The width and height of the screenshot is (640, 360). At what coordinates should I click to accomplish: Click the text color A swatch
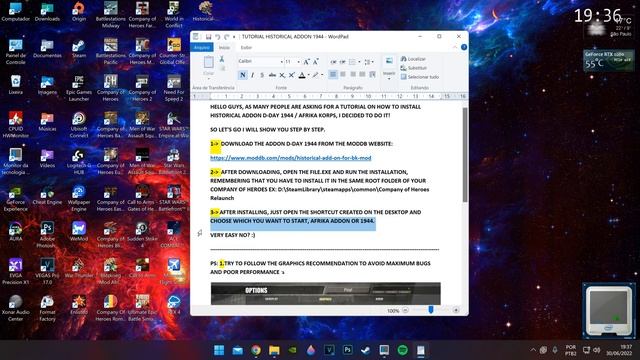[302, 75]
